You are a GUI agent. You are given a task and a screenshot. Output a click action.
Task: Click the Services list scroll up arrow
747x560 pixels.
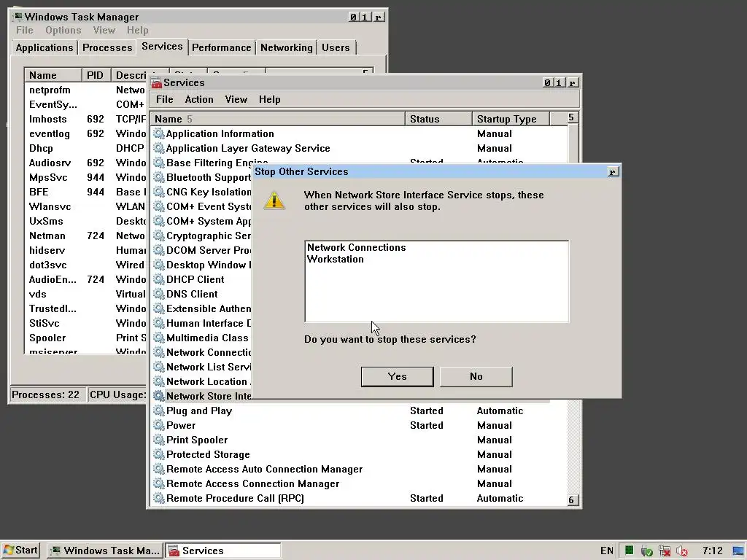572,117
